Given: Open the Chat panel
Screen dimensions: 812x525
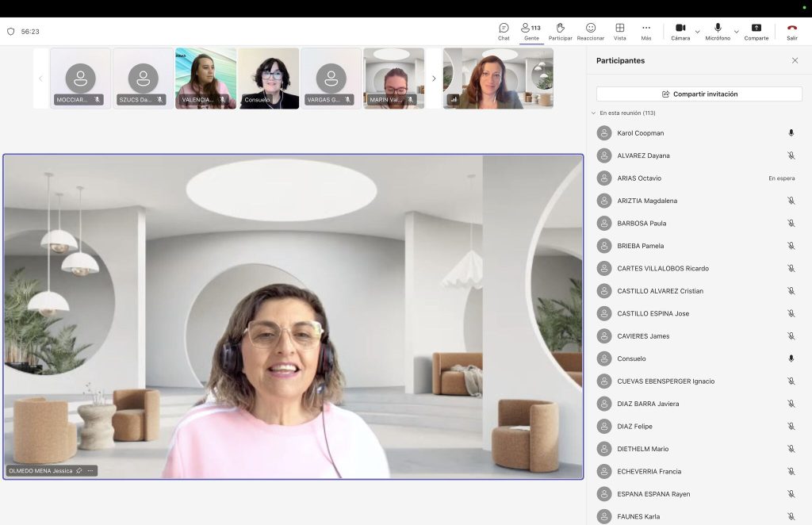Looking at the screenshot, I should tap(504, 31).
